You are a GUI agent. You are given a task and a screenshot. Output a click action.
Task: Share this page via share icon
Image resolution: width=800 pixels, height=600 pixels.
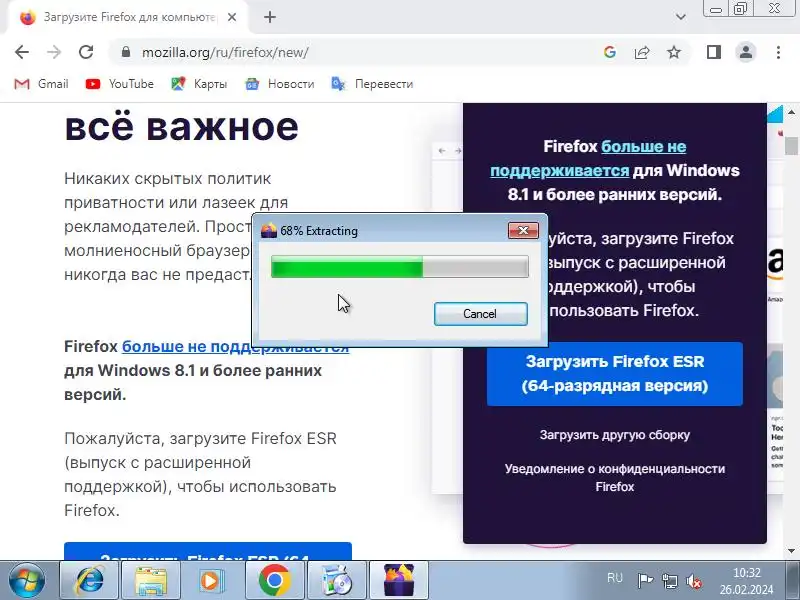642,52
